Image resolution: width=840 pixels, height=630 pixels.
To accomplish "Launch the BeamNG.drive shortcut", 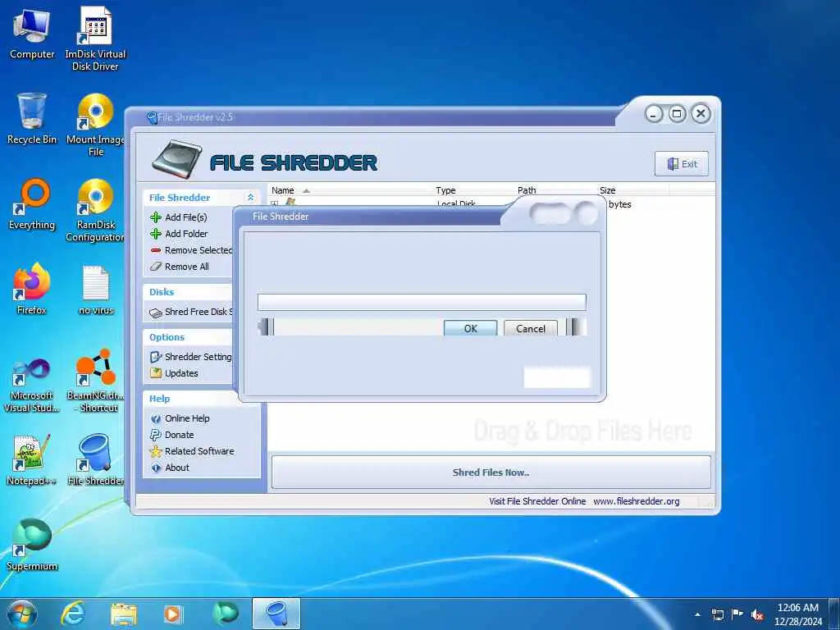I will click(x=95, y=381).
